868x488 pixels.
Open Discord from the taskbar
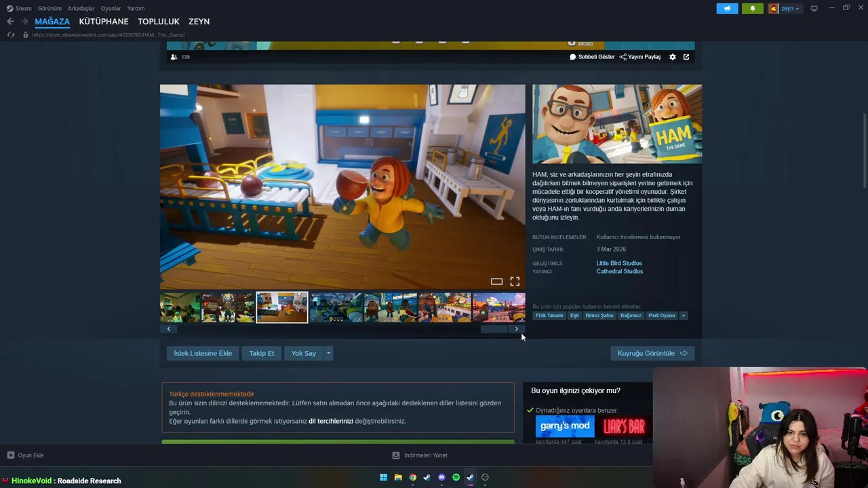(441, 477)
